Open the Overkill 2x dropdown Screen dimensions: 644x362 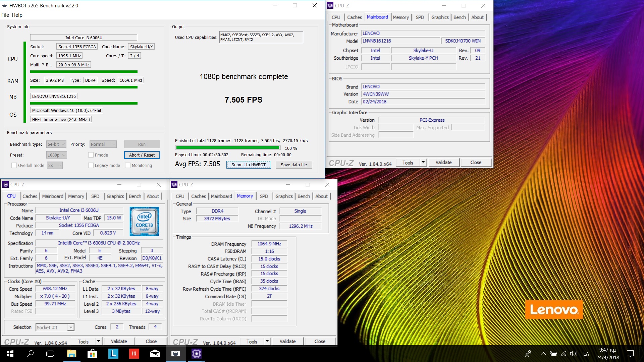55,165
